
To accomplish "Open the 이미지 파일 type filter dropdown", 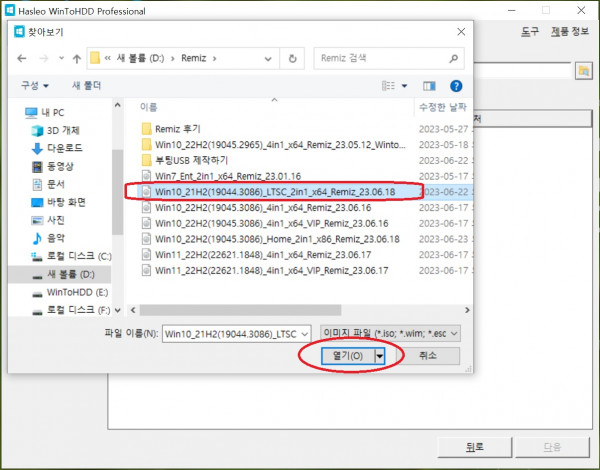I will 390,334.
